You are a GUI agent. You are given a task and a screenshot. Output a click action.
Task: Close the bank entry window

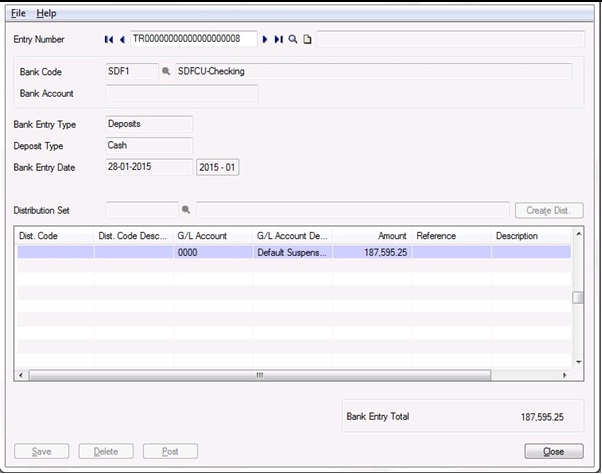coord(554,451)
